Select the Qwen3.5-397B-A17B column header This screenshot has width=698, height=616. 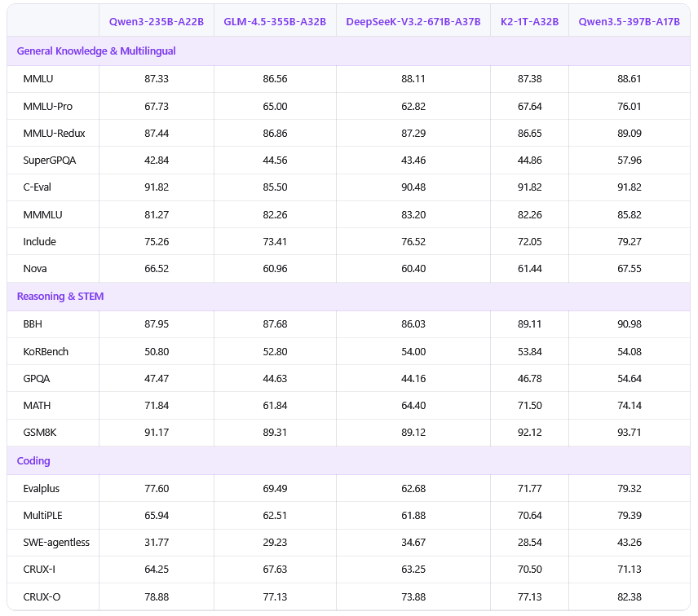pyautogui.click(x=629, y=22)
